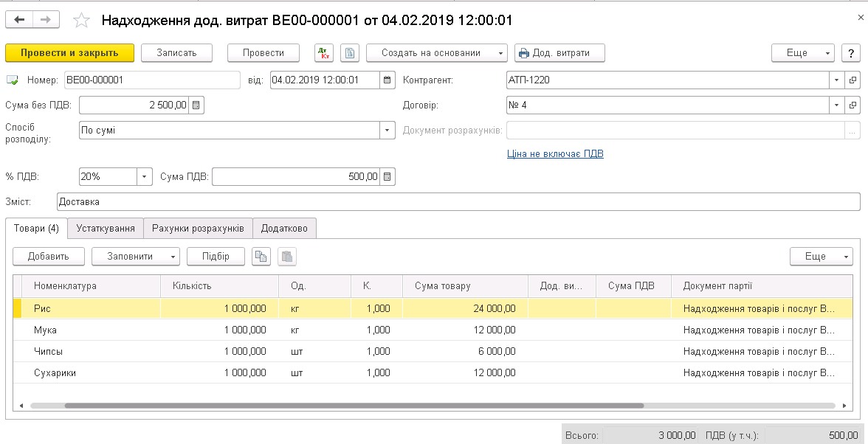Focus the Номер field
Viewport: 868px width, 444px height.
pos(152,80)
